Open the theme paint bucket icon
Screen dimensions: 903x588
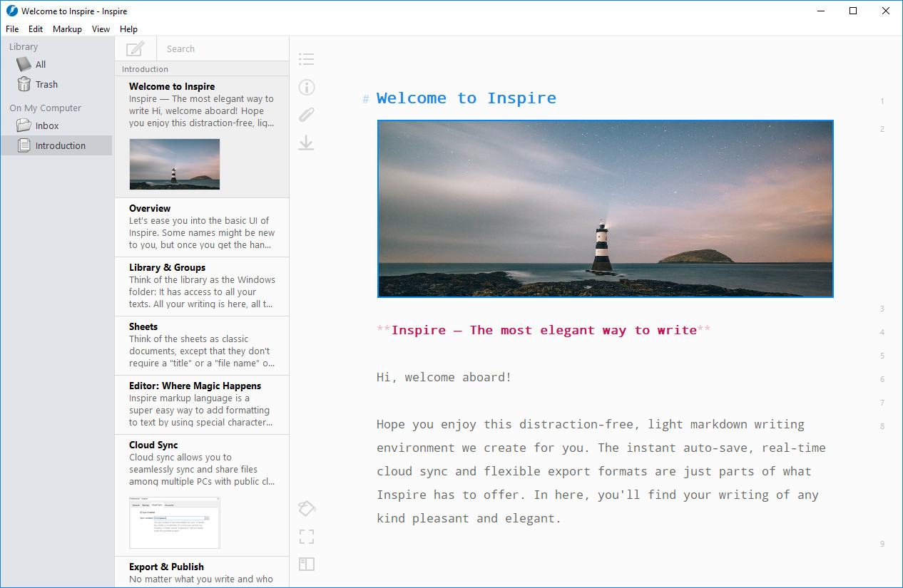(307, 508)
